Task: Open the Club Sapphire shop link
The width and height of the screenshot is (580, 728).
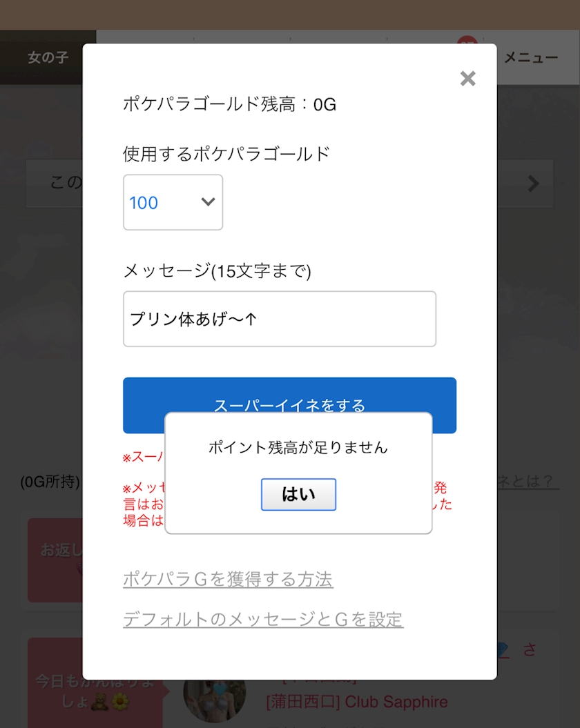Action: pyautogui.click(x=357, y=702)
